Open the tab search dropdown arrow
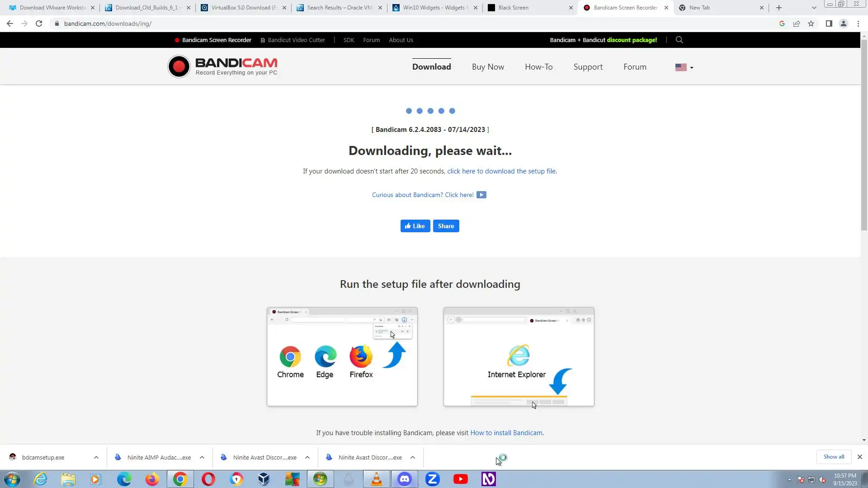The height and width of the screenshot is (488, 868). tap(814, 8)
